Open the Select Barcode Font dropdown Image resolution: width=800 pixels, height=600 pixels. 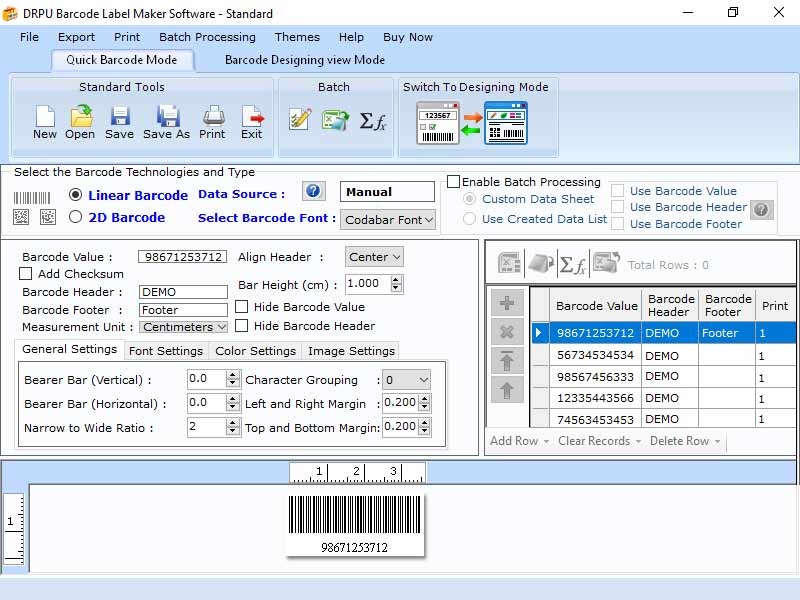388,219
